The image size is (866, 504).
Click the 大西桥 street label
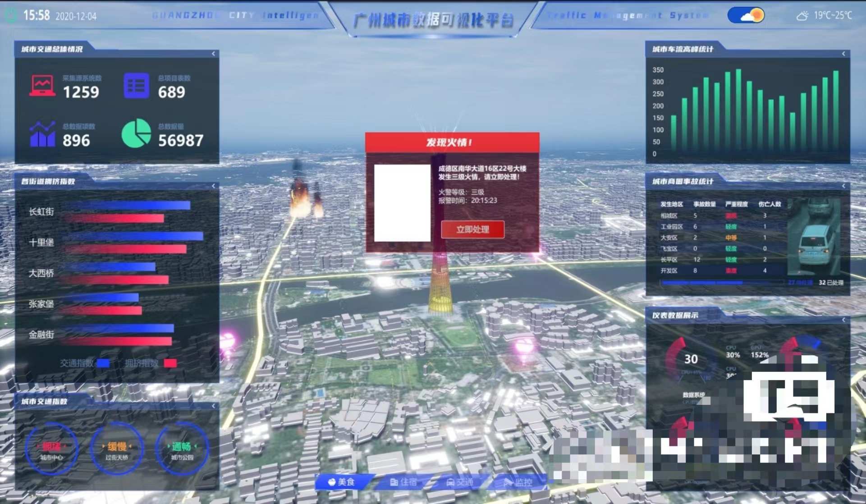41,273
